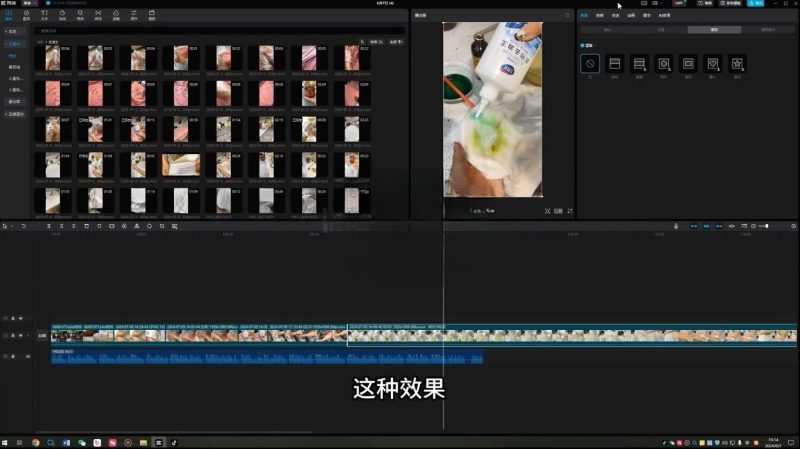
Task: Click the Cover button beside the main track
Action: click(x=42, y=336)
